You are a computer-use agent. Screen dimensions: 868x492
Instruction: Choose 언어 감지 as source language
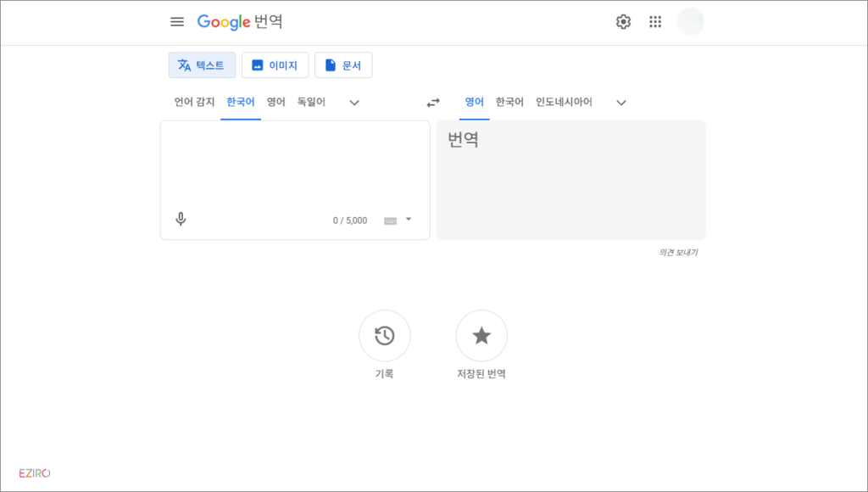pyautogui.click(x=194, y=102)
